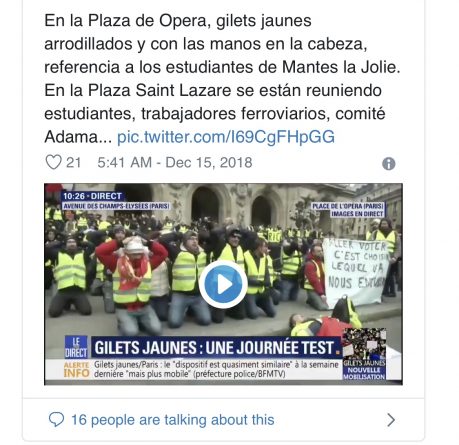Open "16 people are talking about this"
Image resolution: width=459 pixels, height=445 pixels.
(173, 420)
